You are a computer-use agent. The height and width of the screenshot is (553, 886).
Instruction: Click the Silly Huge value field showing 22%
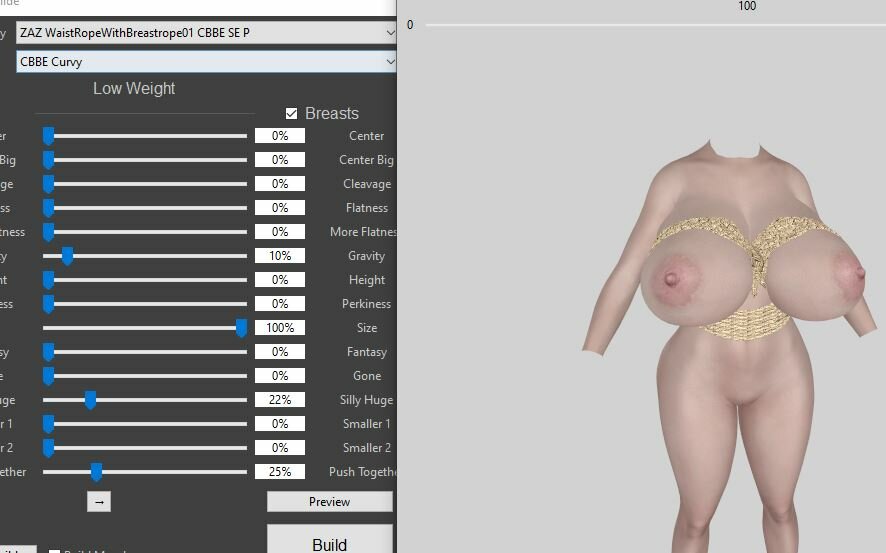click(280, 400)
